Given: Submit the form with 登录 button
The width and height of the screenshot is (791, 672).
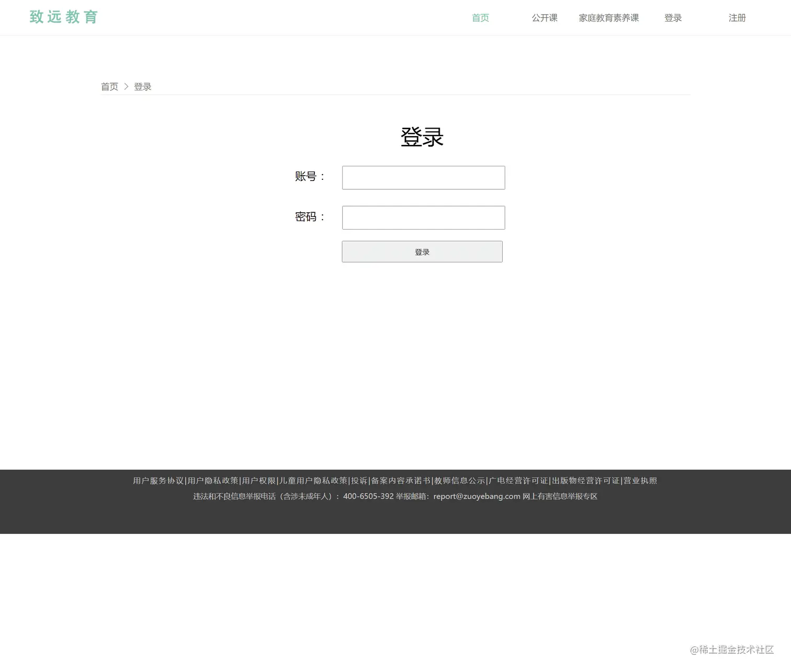Looking at the screenshot, I should pyautogui.click(x=422, y=252).
